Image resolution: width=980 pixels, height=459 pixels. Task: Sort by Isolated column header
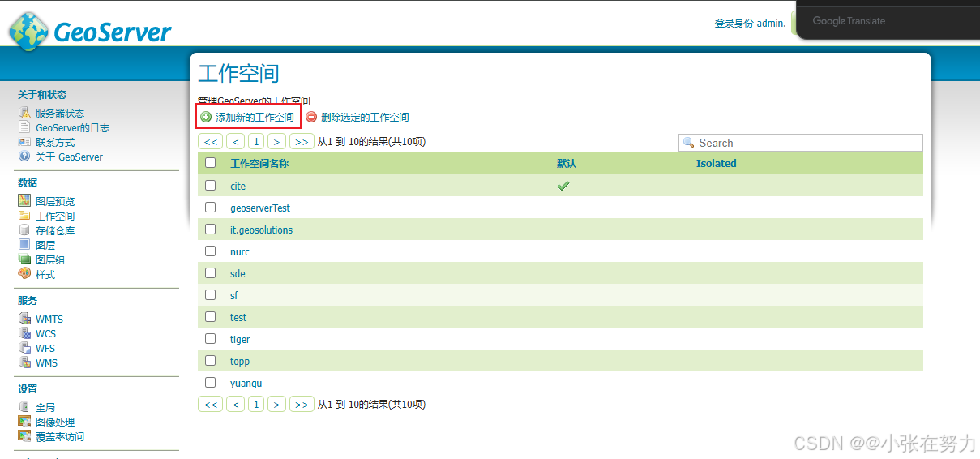click(717, 163)
